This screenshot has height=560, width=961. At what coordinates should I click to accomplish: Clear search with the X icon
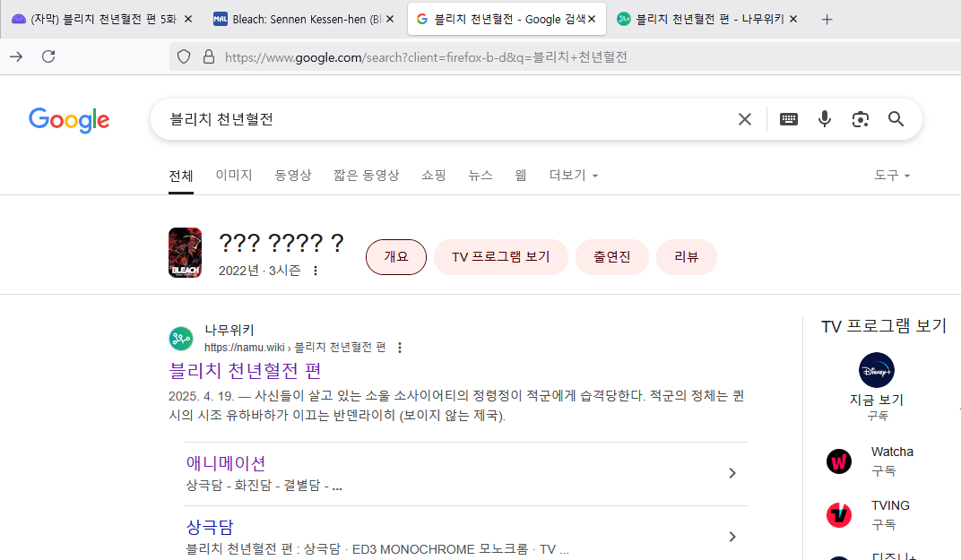pos(745,119)
